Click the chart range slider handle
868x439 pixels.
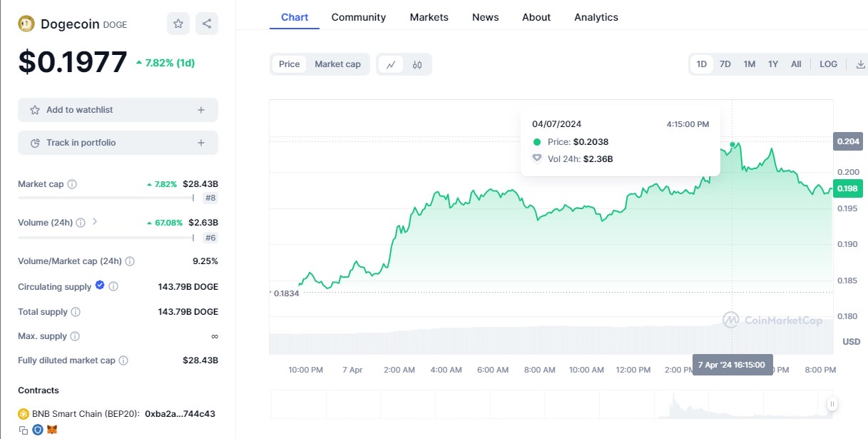[x=832, y=404]
